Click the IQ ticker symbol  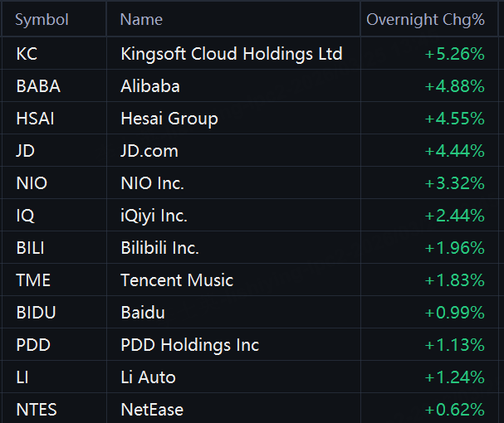(x=25, y=216)
